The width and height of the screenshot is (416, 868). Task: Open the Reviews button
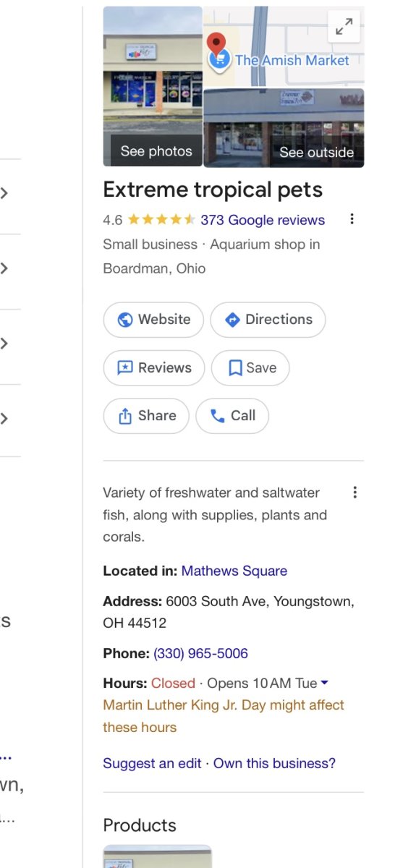(x=154, y=367)
